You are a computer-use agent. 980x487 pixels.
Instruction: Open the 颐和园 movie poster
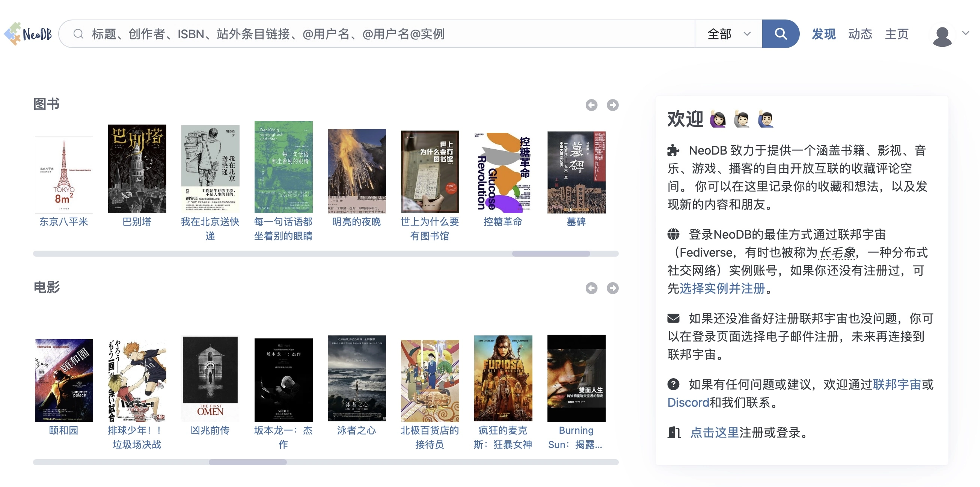click(64, 380)
